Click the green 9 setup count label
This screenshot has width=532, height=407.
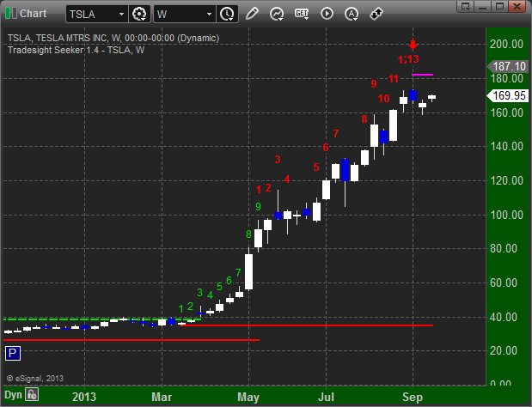258,206
